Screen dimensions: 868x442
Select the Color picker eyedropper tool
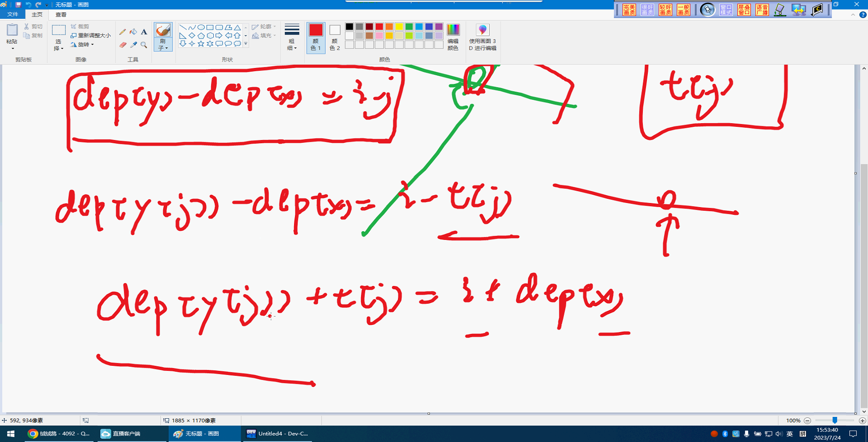point(133,45)
